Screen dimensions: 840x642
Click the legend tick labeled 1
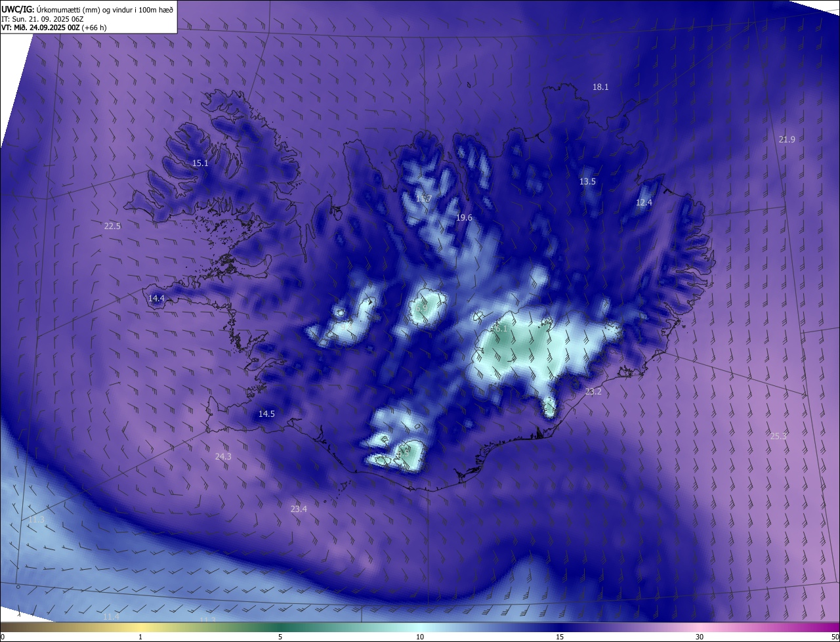[140, 637]
